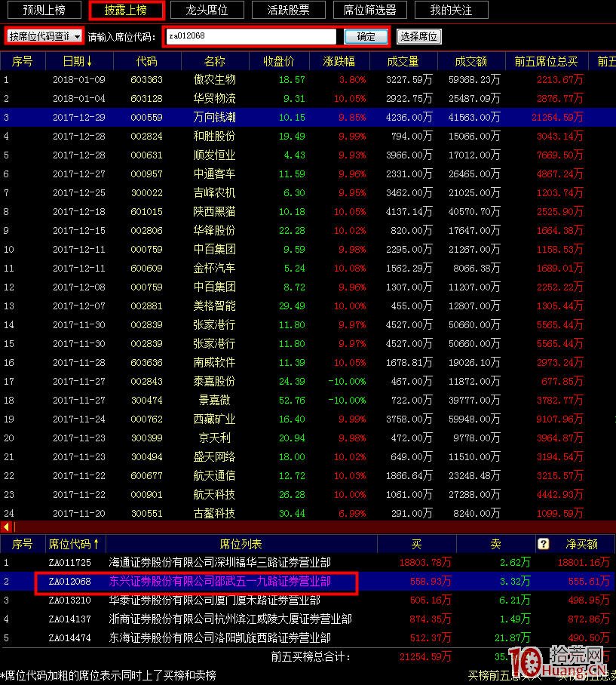
Task: Select the 华贸物流 row
Action: click(308, 99)
